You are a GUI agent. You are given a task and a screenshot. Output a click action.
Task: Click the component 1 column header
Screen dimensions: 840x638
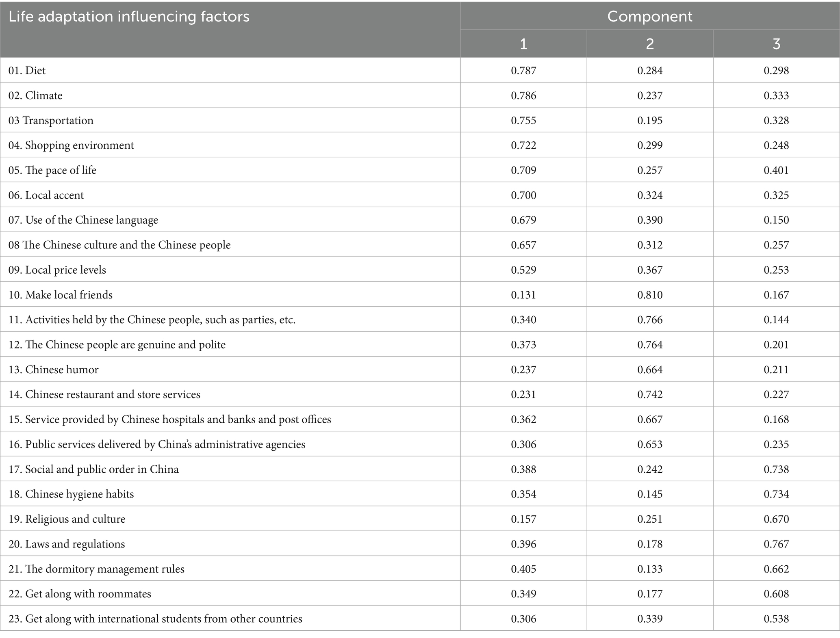523,44
